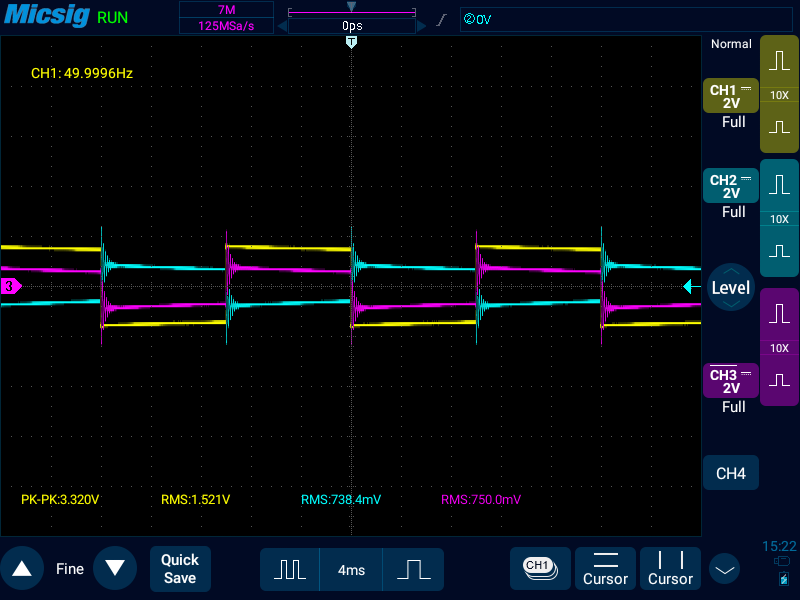
Task: Toggle the CH1 channel button
Action: tap(731, 96)
